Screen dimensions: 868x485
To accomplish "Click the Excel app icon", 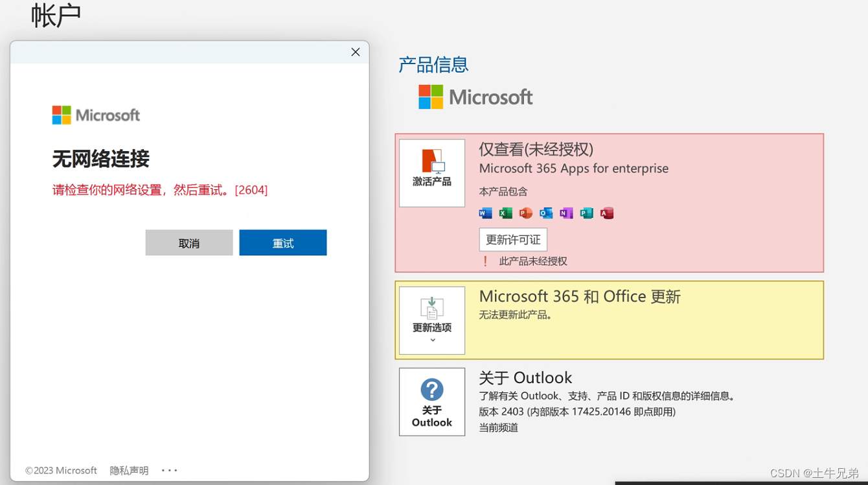I will point(505,213).
